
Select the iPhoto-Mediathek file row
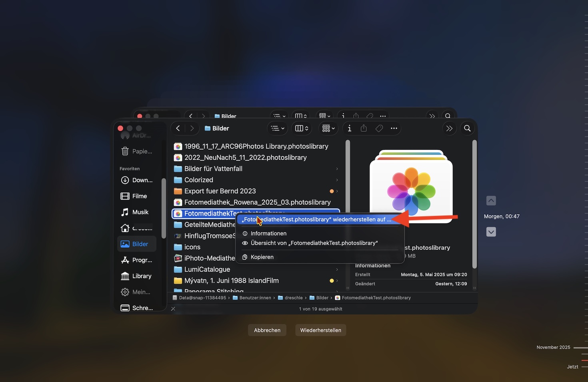[204, 258]
